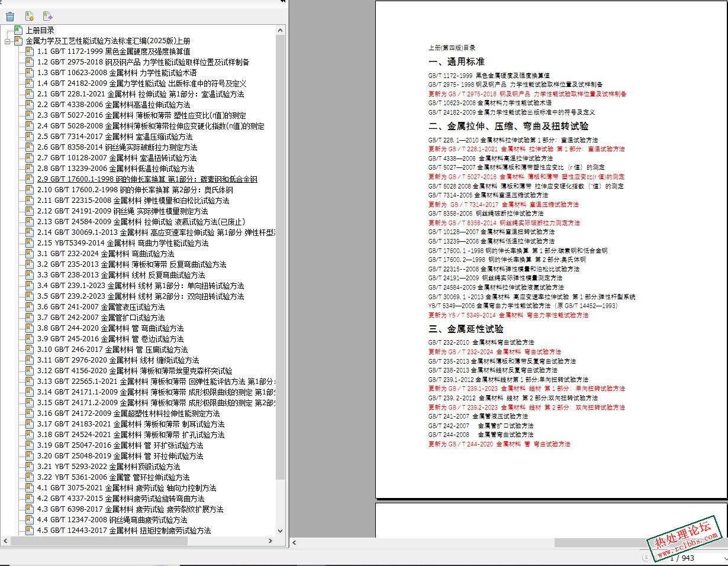Open bookmark 1.4 GB/T 24182-2009
Image resolution: width=728 pixels, height=566 pixels.
point(141,83)
